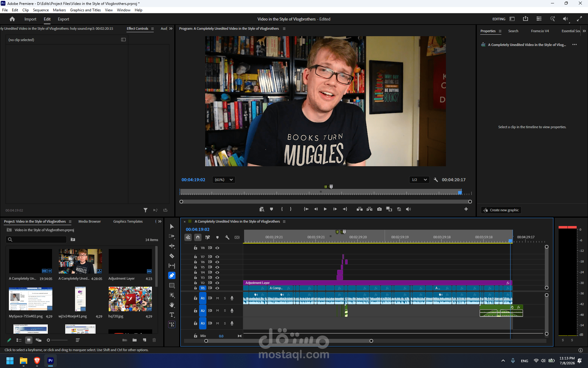Click New Bin folder icon in Project panel
Image resolution: width=588 pixels, height=368 pixels.
click(134, 340)
